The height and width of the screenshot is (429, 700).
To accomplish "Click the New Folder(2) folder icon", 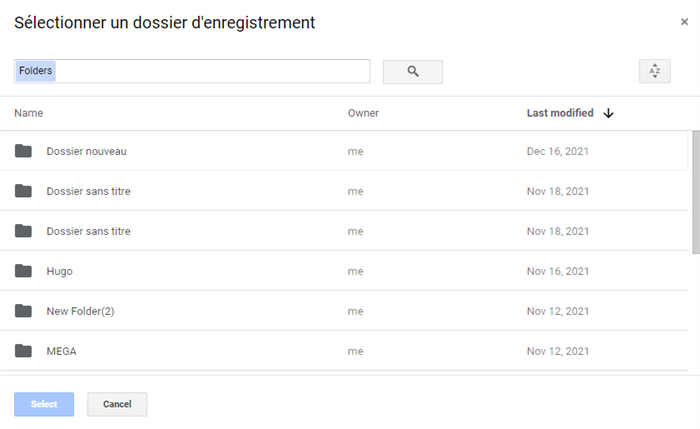I will click(24, 311).
